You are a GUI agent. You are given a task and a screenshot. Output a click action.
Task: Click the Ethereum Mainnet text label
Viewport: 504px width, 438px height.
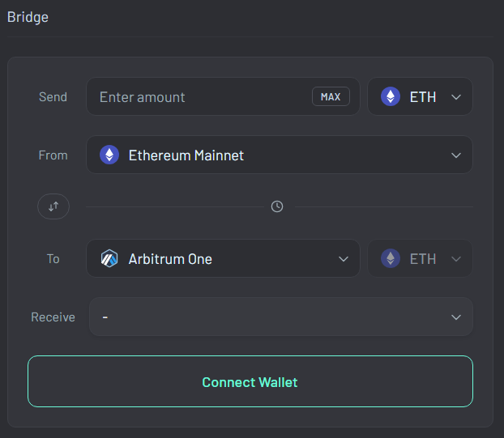(x=186, y=155)
